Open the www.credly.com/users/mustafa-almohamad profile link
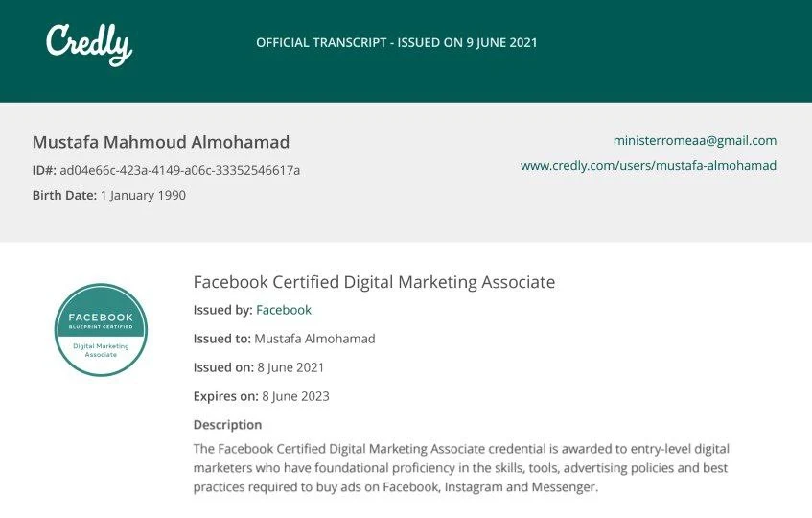 coord(648,165)
